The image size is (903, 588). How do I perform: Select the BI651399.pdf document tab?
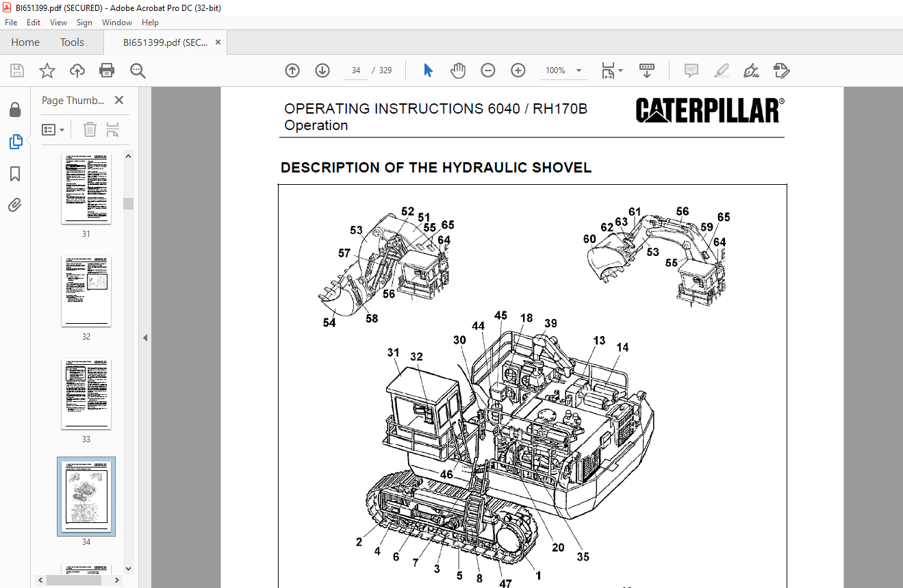[165, 42]
